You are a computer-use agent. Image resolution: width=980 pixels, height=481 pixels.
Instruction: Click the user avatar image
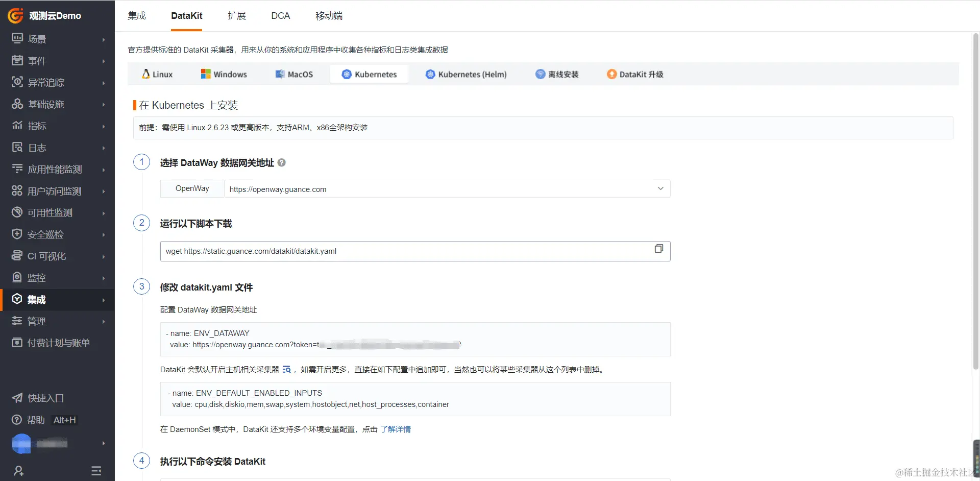click(21, 443)
